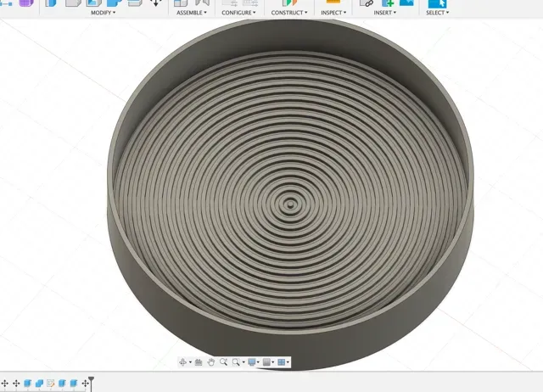Click the Insert image (canvas) icon
543x392 pixels.
[x=406, y=3]
